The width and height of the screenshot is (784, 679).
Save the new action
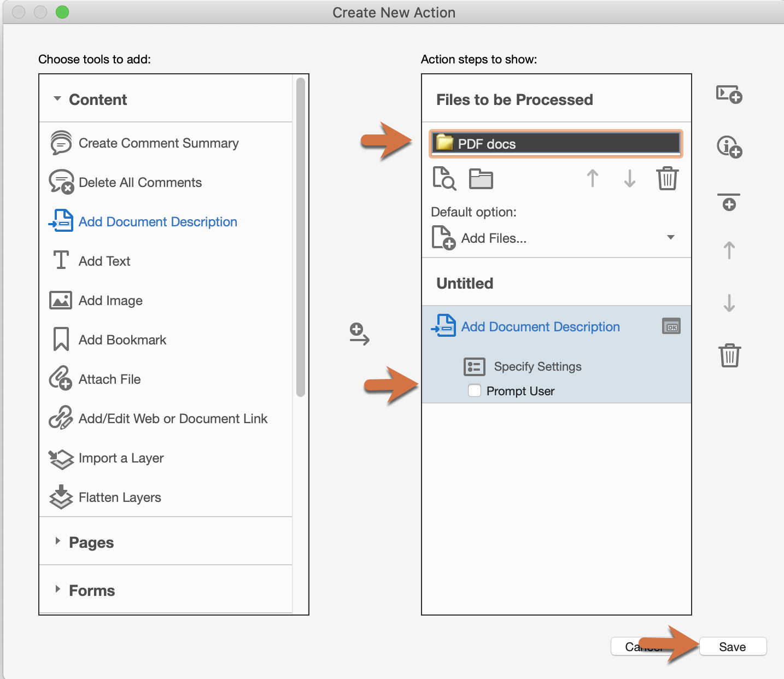coord(732,646)
